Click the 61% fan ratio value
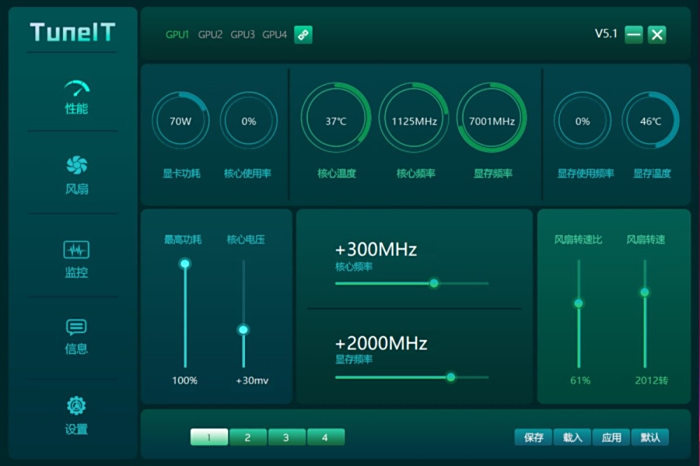This screenshot has width=700, height=466. tap(580, 380)
